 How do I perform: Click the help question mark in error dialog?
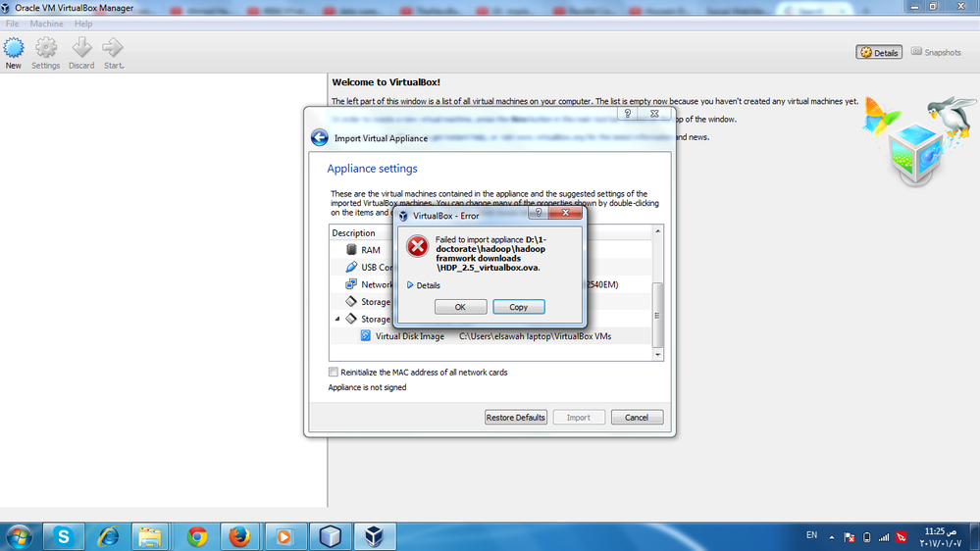point(539,213)
